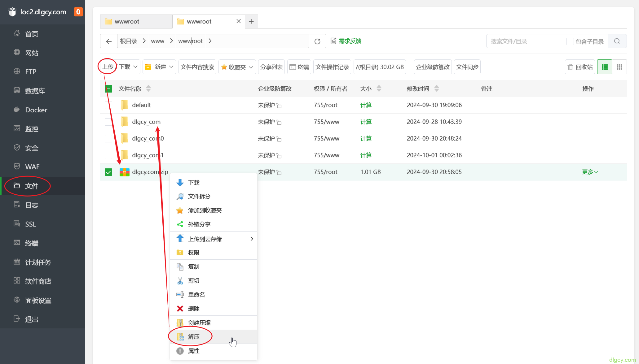
Task: Expand the 上传到云存储 submenu
Action: pyautogui.click(x=214, y=239)
